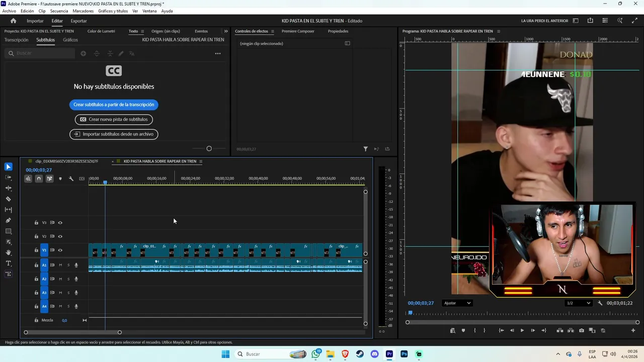This screenshot has width=644, height=362.
Task: Toggle A4 track targeting
Action: pyautogui.click(x=44, y=306)
